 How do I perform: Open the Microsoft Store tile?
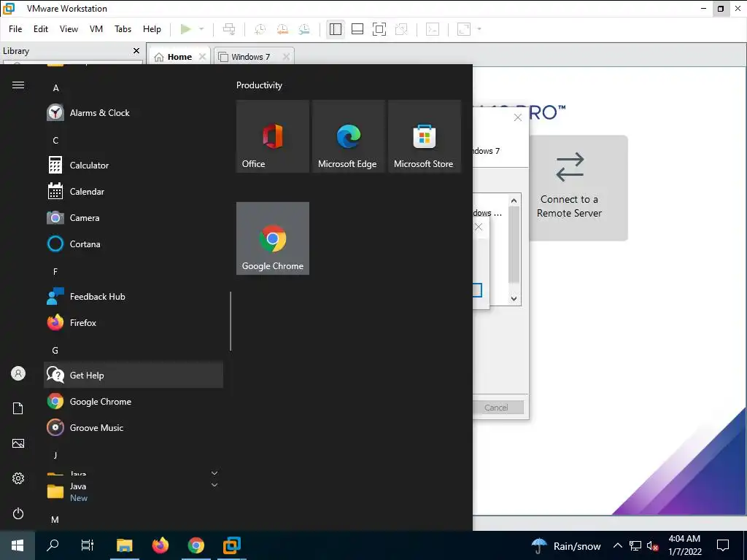(425, 136)
